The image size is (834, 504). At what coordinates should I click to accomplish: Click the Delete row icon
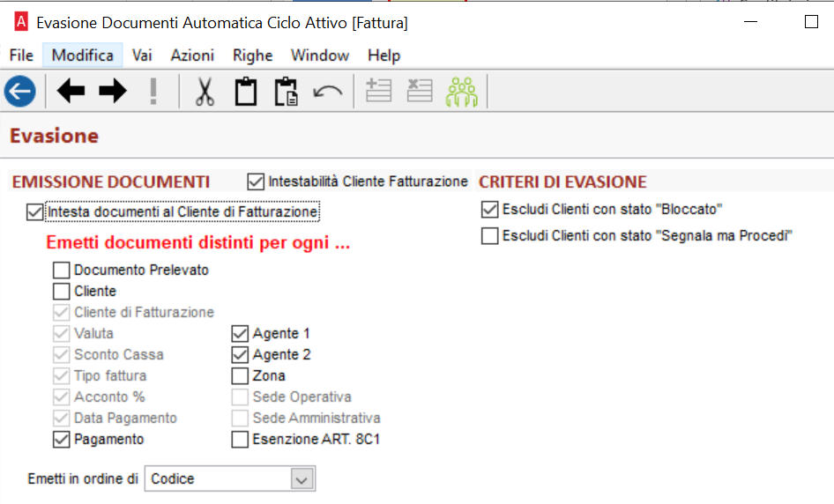point(420,91)
